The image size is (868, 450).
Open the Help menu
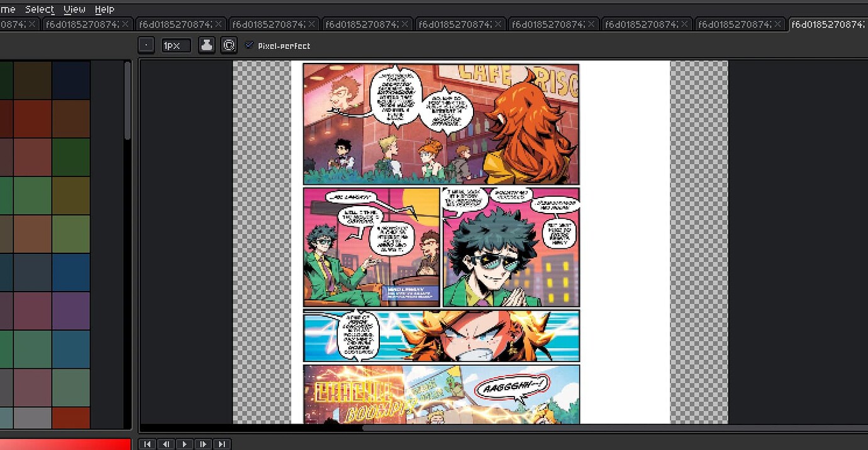pos(104,9)
